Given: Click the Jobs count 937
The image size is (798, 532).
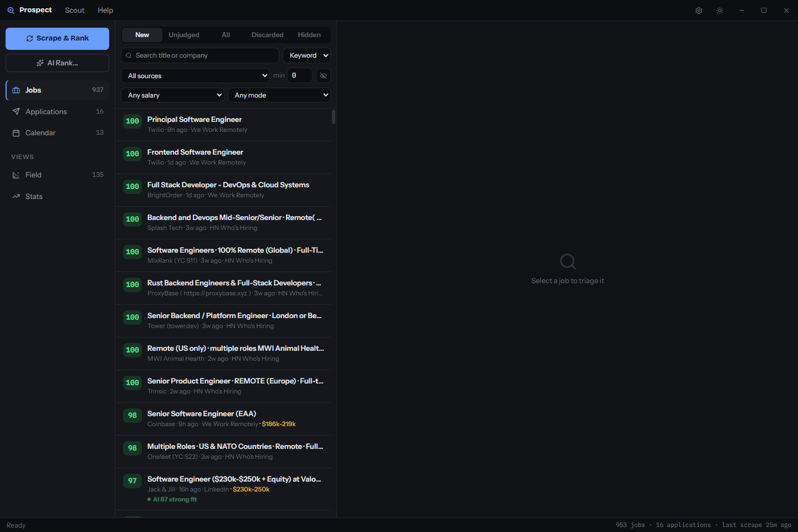Looking at the screenshot, I should pyautogui.click(x=98, y=90).
